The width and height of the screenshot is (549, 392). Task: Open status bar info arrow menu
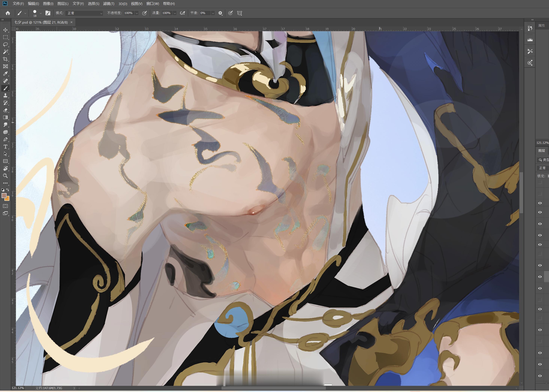[x=74, y=388]
